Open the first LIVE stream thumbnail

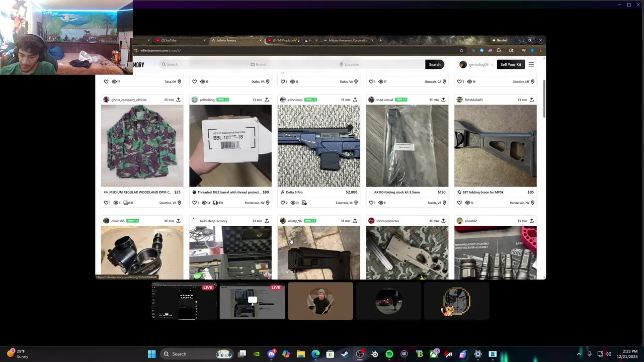click(184, 301)
